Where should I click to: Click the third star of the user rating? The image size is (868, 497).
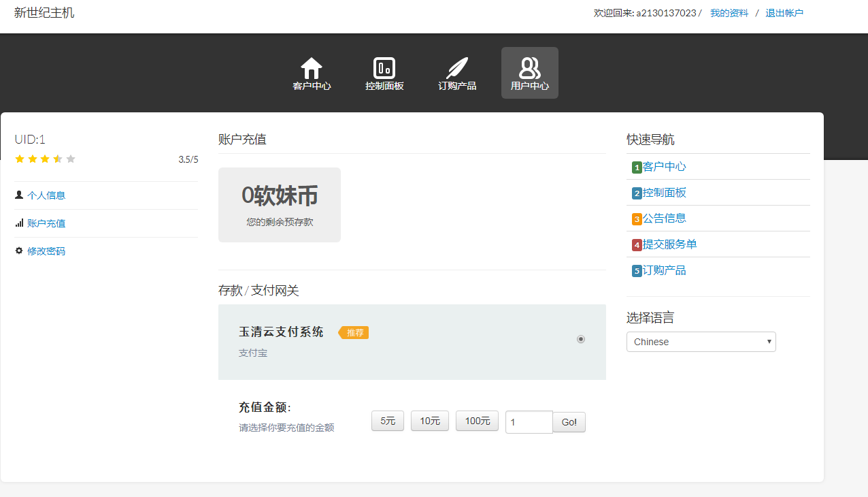[44, 159]
